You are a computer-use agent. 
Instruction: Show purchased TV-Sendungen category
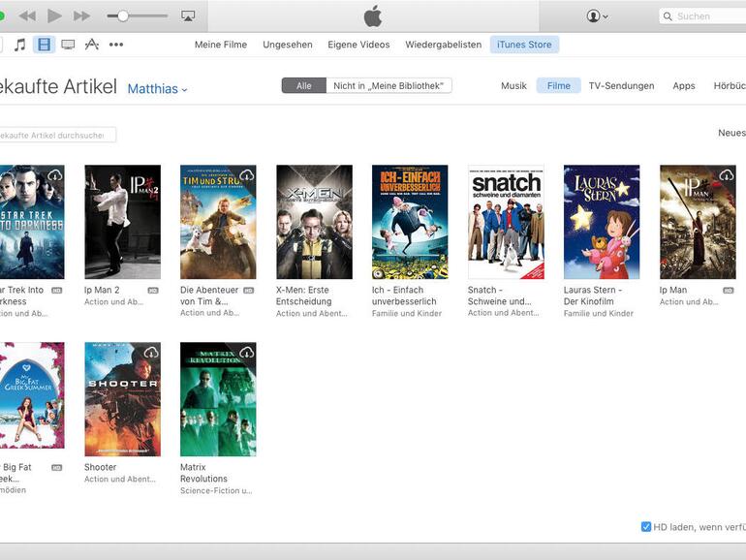coord(621,85)
